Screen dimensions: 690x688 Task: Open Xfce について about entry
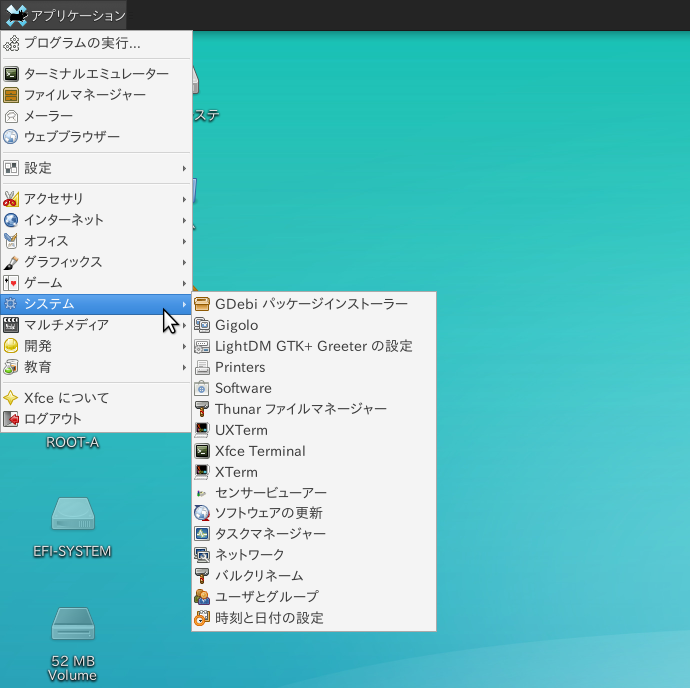point(96,398)
